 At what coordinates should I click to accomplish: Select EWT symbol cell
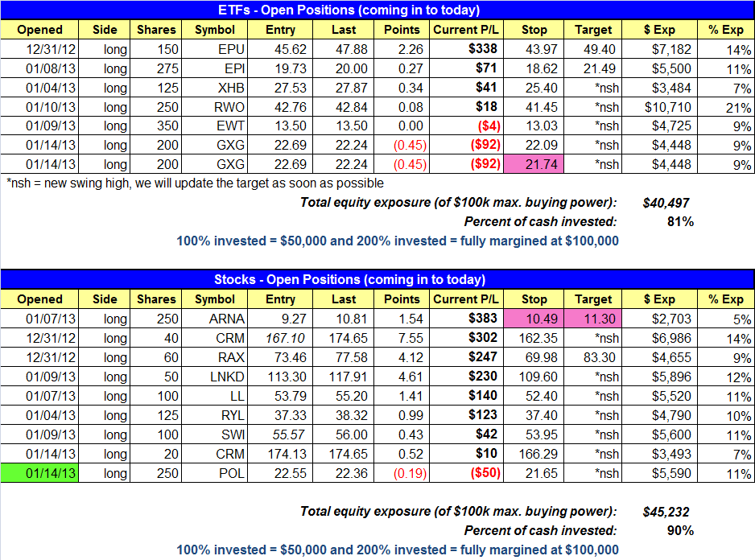click(215, 126)
